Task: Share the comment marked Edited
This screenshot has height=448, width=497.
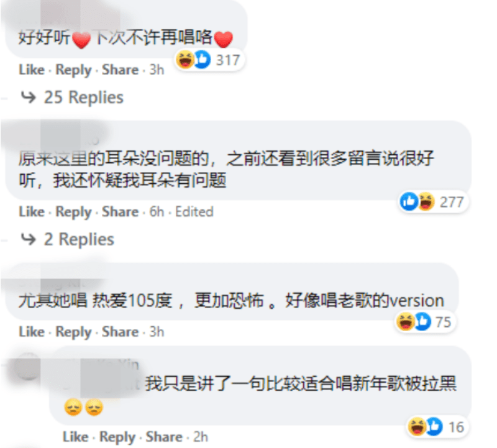Action: click(x=120, y=212)
